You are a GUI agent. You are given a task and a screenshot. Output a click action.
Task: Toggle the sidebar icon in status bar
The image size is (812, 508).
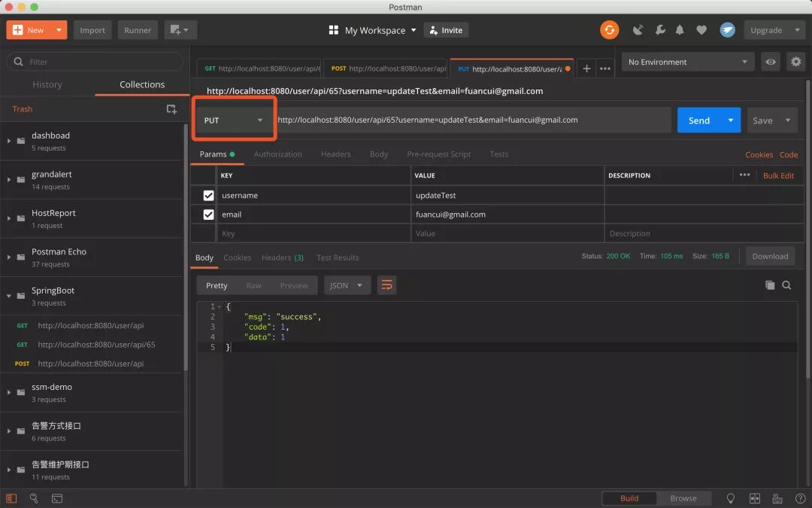pyautogui.click(x=11, y=498)
